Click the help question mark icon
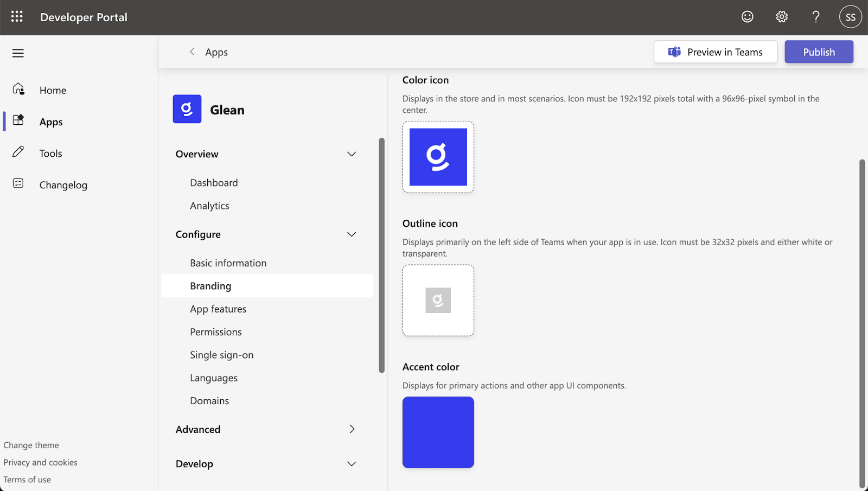 [x=816, y=17]
